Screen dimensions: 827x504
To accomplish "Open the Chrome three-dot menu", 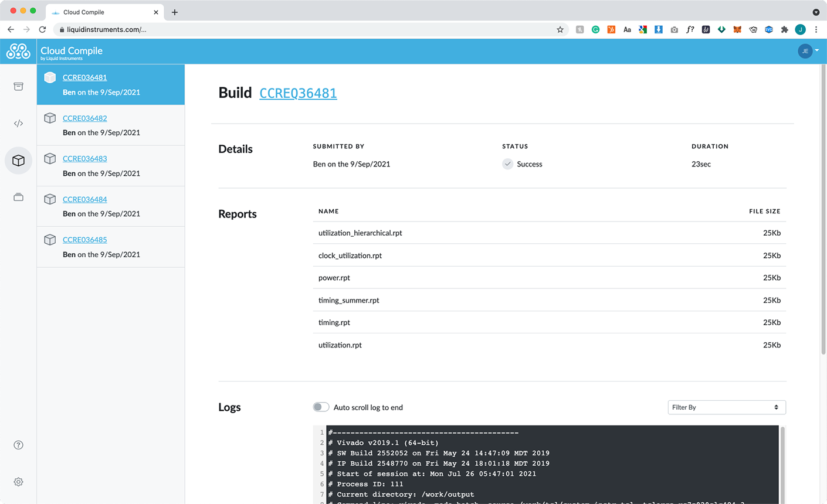I will pyautogui.click(x=816, y=29).
